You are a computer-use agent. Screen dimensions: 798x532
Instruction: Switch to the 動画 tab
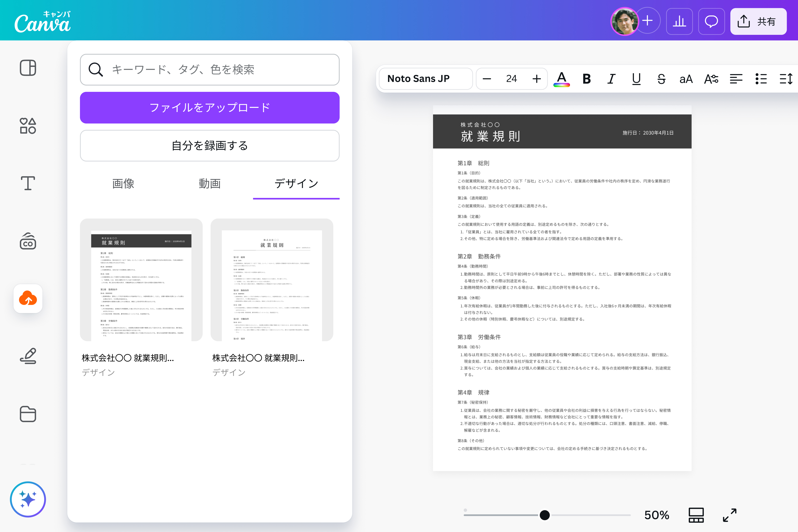point(210,183)
